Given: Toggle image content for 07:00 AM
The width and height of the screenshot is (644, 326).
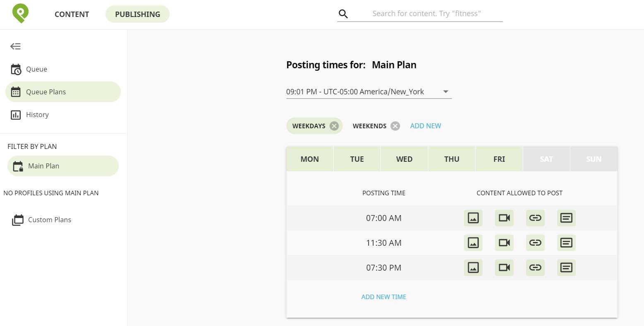Looking at the screenshot, I should 473,218.
